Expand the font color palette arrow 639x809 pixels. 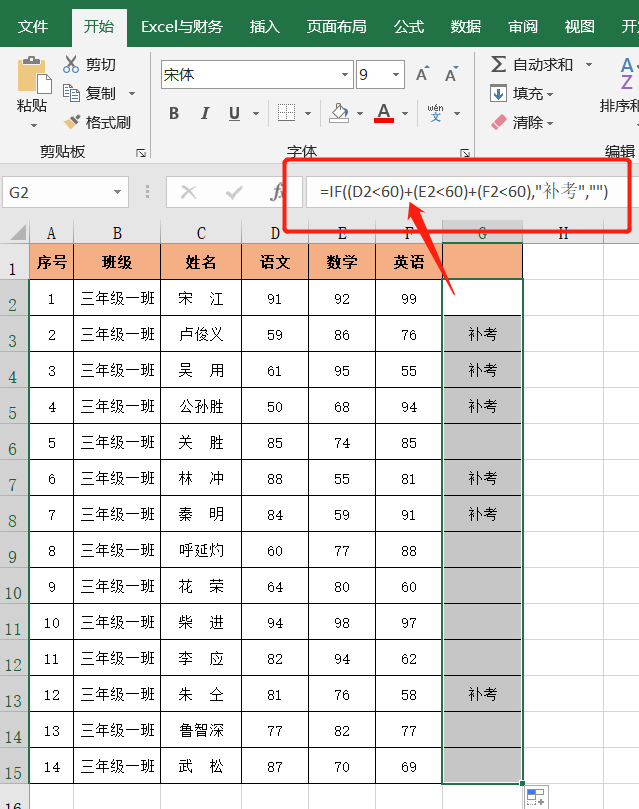tap(405, 114)
